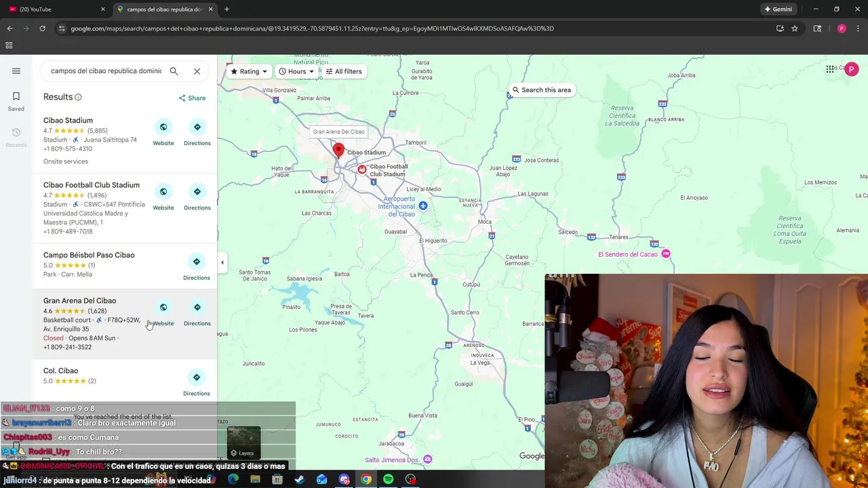
Task: Open Steam from the taskbar
Action: point(299,480)
